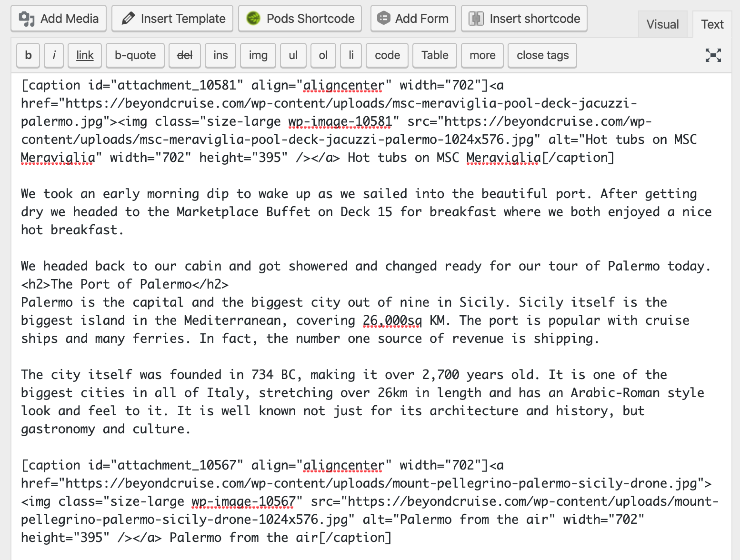Enter fullscreen editing mode
Screen dimensions: 740x560
[x=713, y=56]
